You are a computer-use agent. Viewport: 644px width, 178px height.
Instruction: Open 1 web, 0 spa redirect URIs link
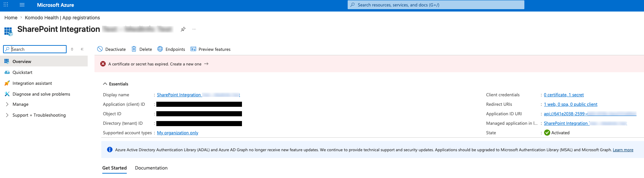(571, 104)
